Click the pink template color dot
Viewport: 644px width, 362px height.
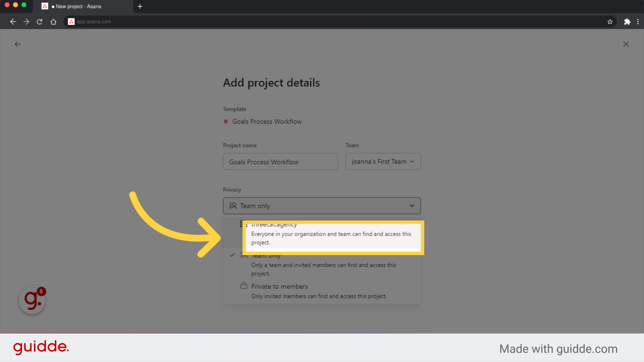226,121
